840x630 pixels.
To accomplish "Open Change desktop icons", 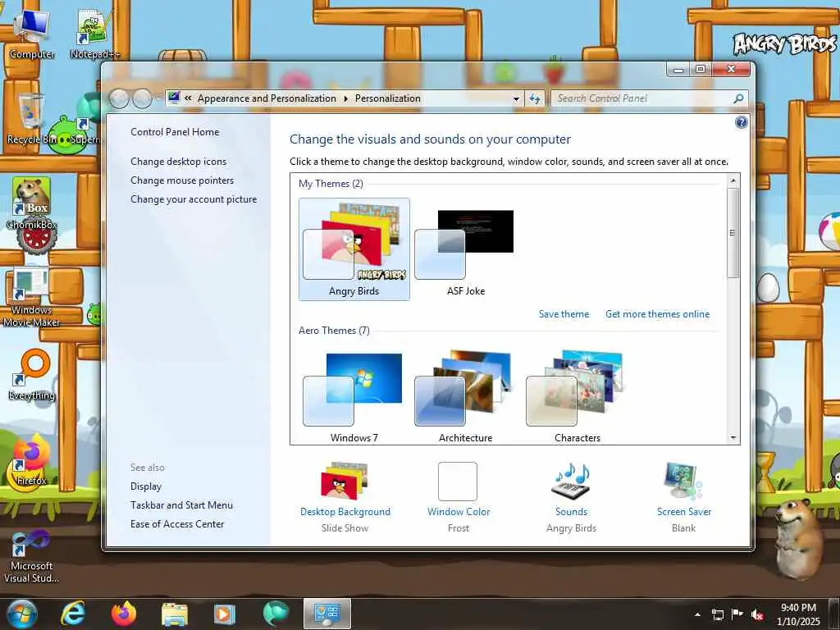I will click(178, 162).
